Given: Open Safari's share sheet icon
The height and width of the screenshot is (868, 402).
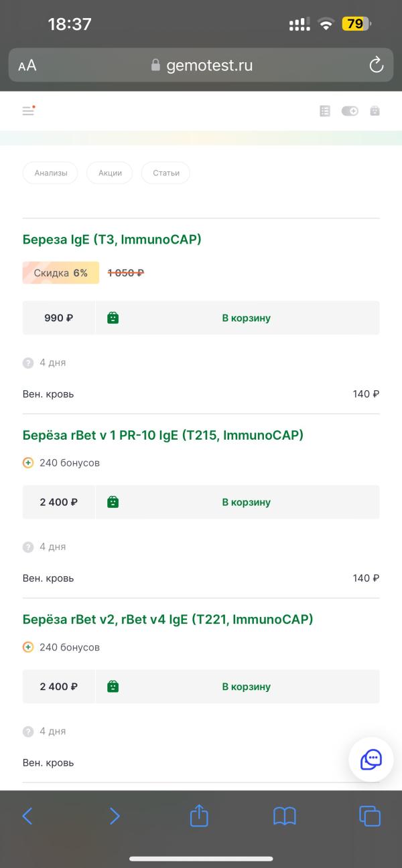Looking at the screenshot, I should [199, 815].
